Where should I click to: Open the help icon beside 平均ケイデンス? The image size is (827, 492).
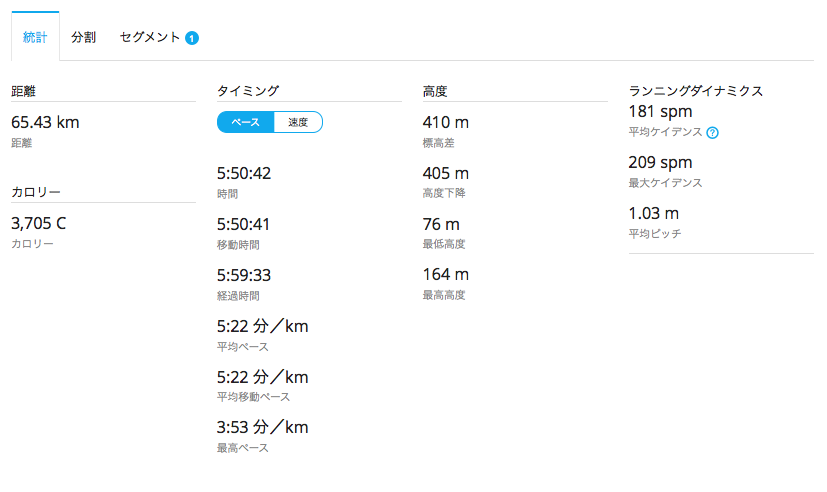coord(713,132)
